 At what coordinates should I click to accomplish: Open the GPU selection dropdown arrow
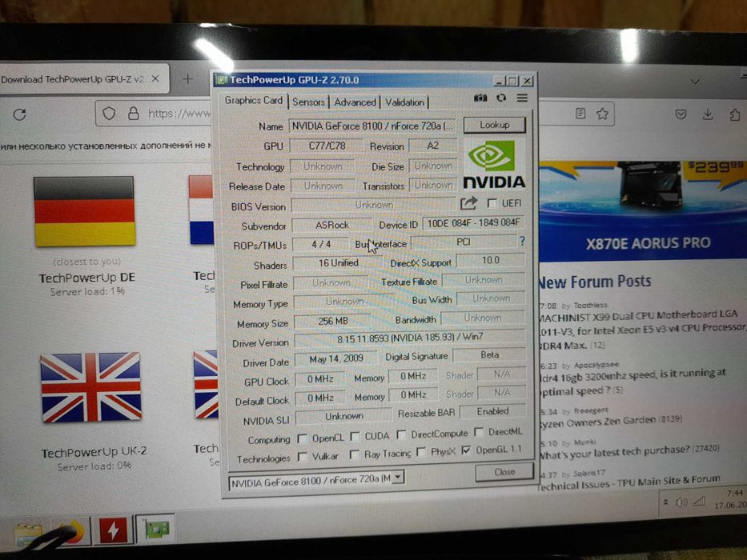[x=398, y=477]
